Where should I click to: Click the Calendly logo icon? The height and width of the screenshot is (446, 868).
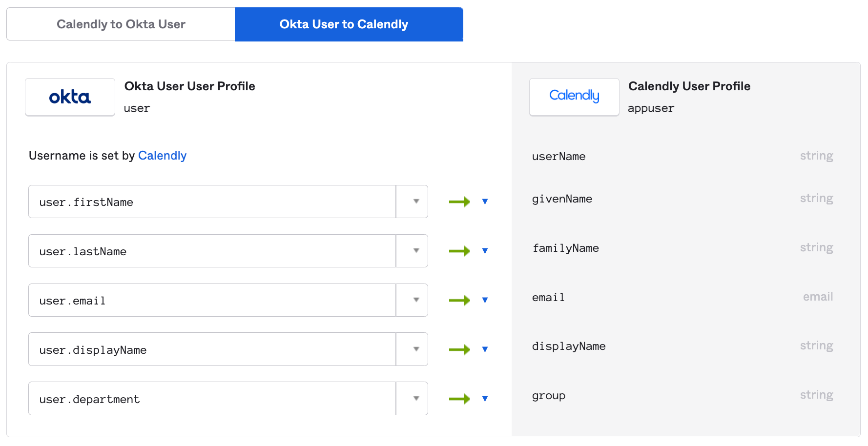(x=574, y=97)
